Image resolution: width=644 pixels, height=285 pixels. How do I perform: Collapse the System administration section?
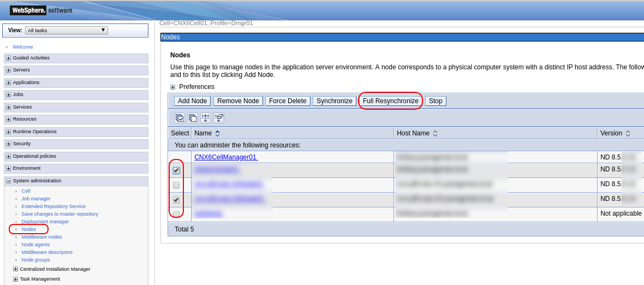pyautogui.click(x=8, y=181)
